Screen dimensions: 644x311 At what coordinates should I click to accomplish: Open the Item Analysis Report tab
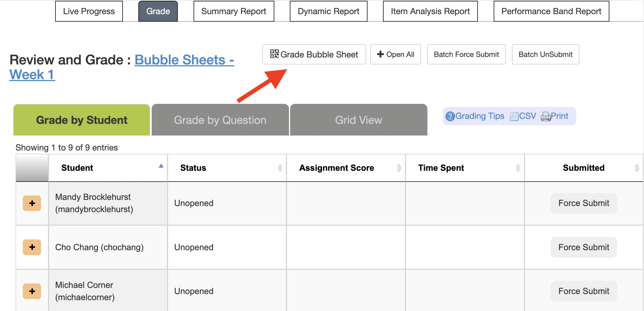tap(430, 11)
